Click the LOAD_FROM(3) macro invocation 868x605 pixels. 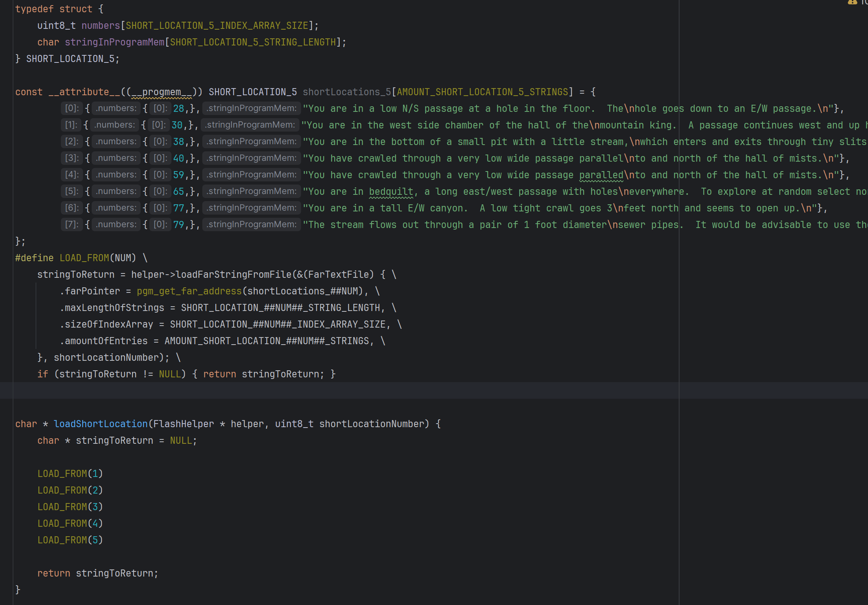70,507
